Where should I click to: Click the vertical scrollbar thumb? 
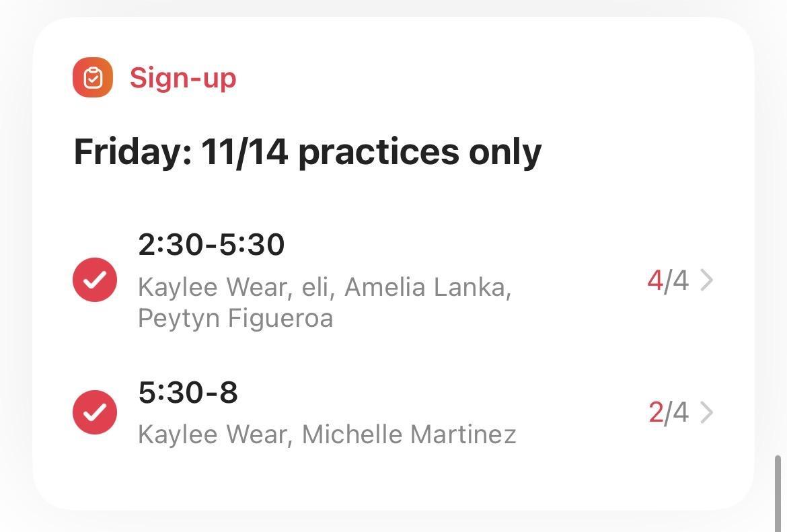778,492
